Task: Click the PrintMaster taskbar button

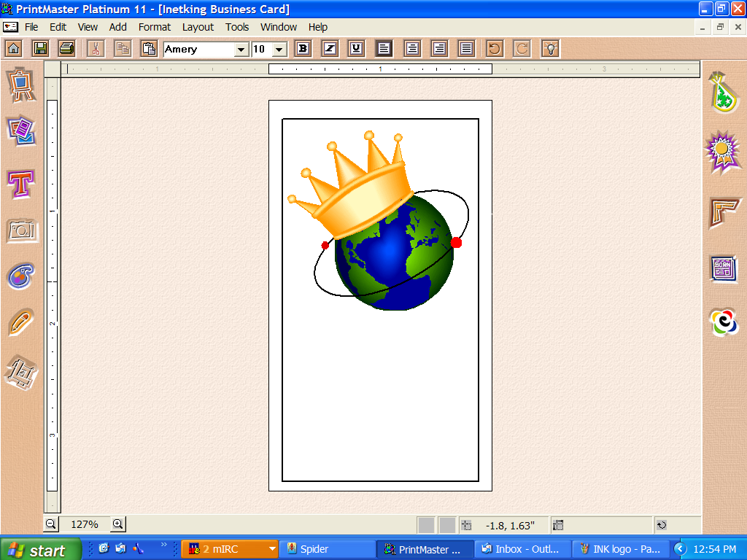Action: [x=425, y=550]
